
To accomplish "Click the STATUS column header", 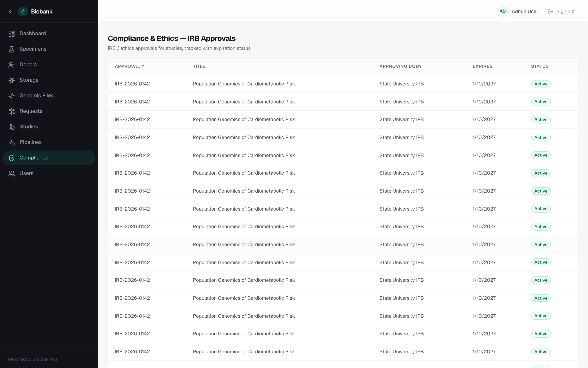I will [540, 66].
